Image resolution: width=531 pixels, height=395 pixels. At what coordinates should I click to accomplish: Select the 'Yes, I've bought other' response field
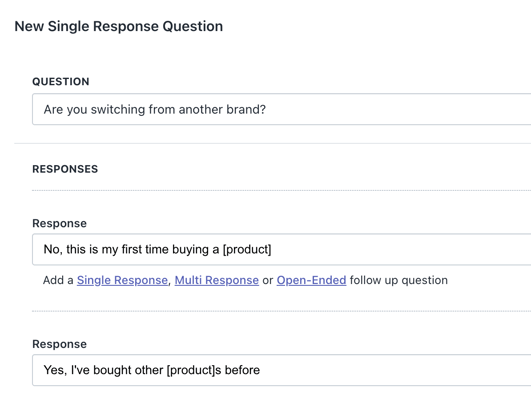281,370
